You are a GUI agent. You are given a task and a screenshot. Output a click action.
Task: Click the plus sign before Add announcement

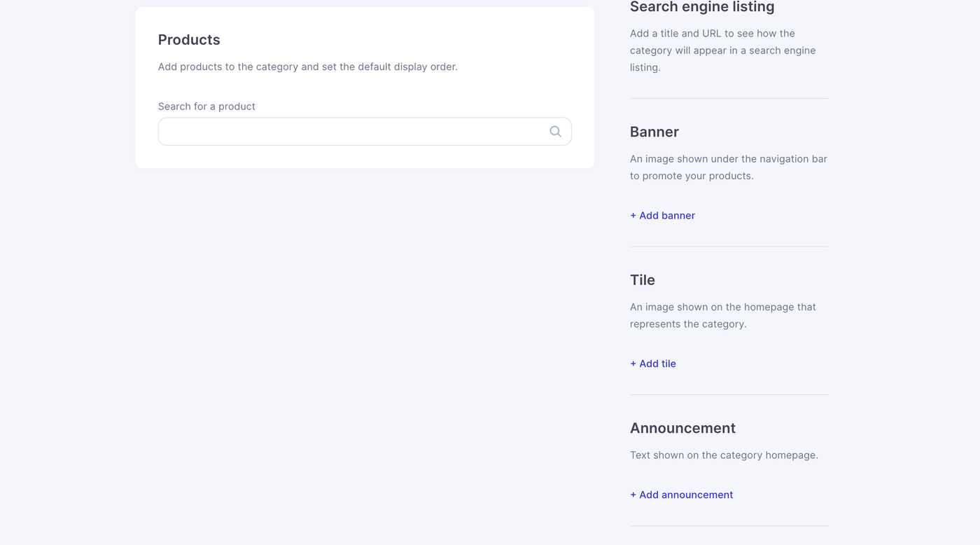(x=633, y=495)
